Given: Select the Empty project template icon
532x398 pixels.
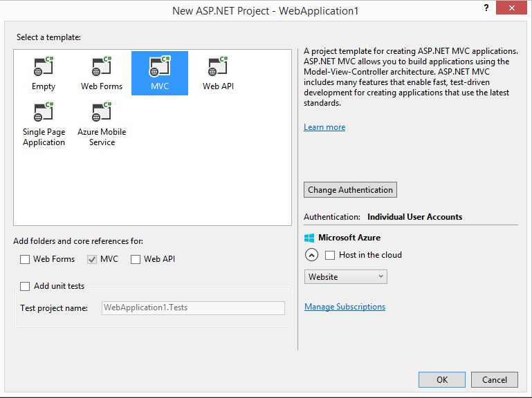Looking at the screenshot, I should [44, 66].
